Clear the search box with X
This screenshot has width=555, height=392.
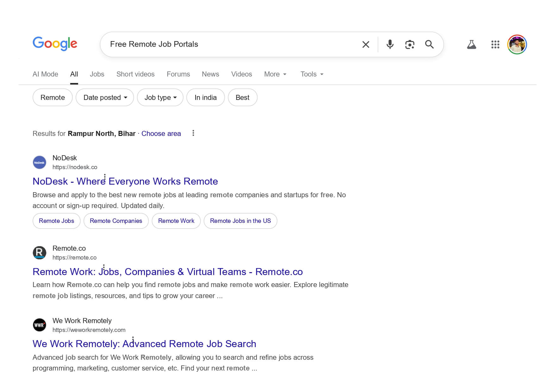click(x=366, y=45)
